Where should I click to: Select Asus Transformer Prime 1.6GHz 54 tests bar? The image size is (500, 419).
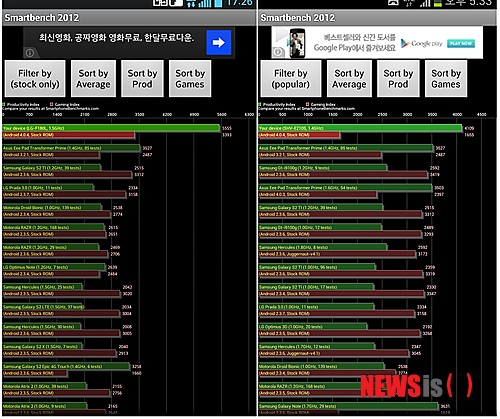(x=345, y=188)
